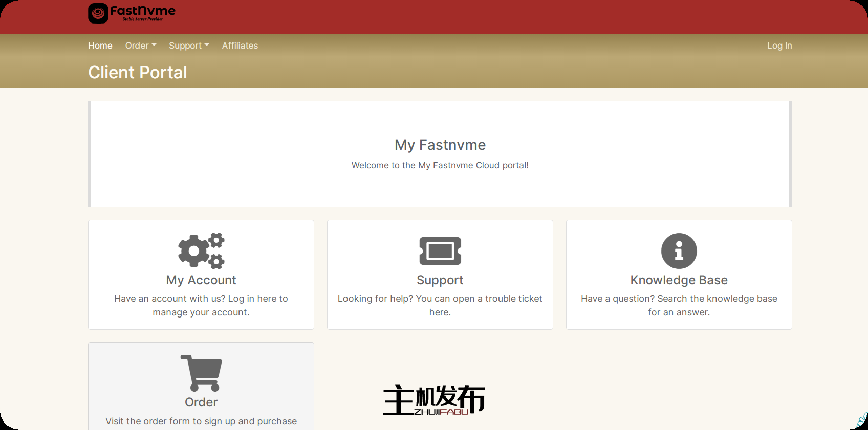Click the My Fastnvme welcome heading
The height and width of the screenshot is (430, 868).
[x=440, y=145]
